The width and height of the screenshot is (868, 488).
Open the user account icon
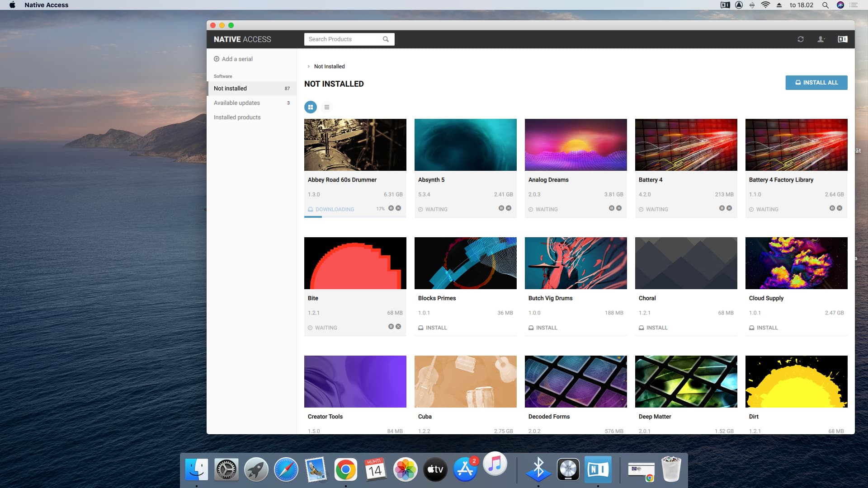click(x=821, y=39)
